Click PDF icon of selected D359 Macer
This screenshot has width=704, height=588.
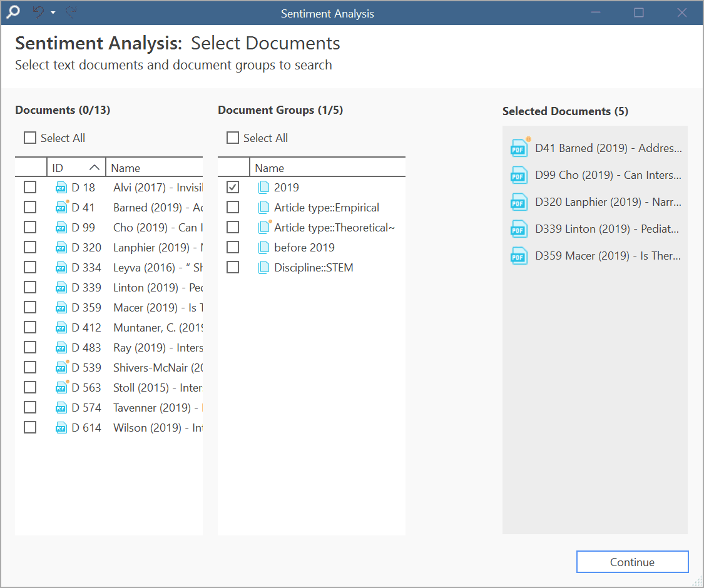(519, 256)
